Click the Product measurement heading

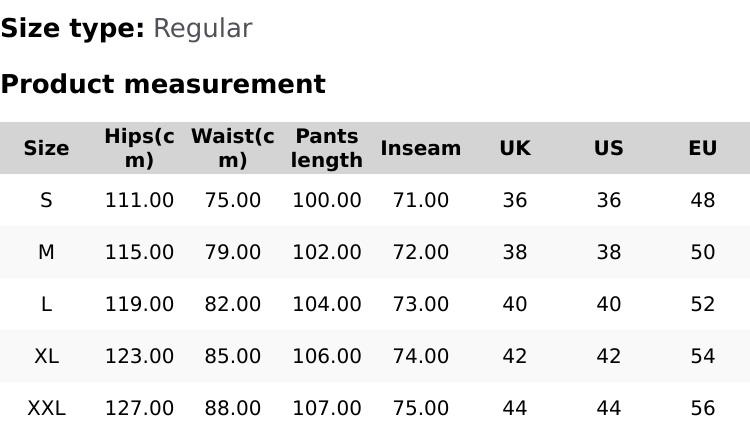tap(163, 84)
